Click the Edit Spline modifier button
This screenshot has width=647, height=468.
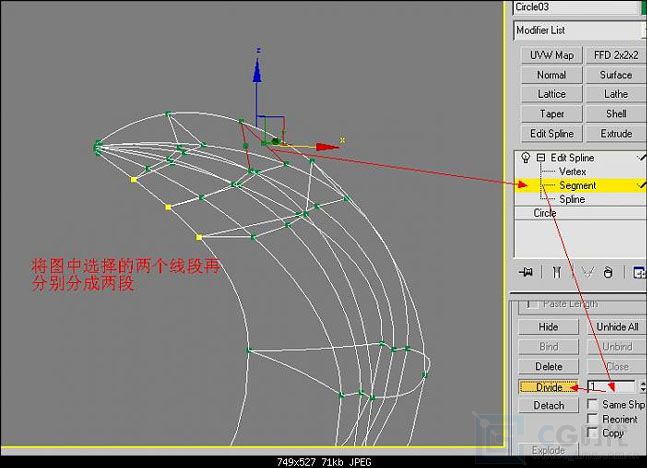tap(552, 134)
